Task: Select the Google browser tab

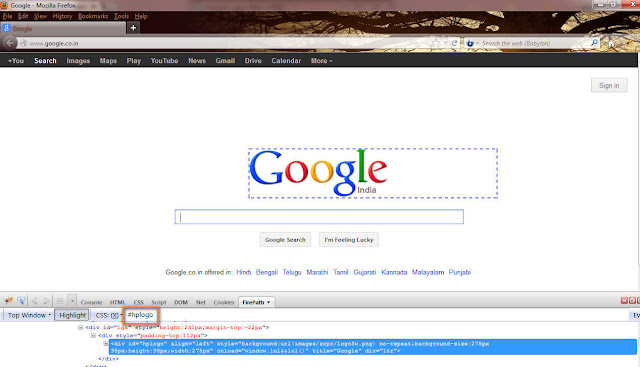Action: click(x=63, y=28)
